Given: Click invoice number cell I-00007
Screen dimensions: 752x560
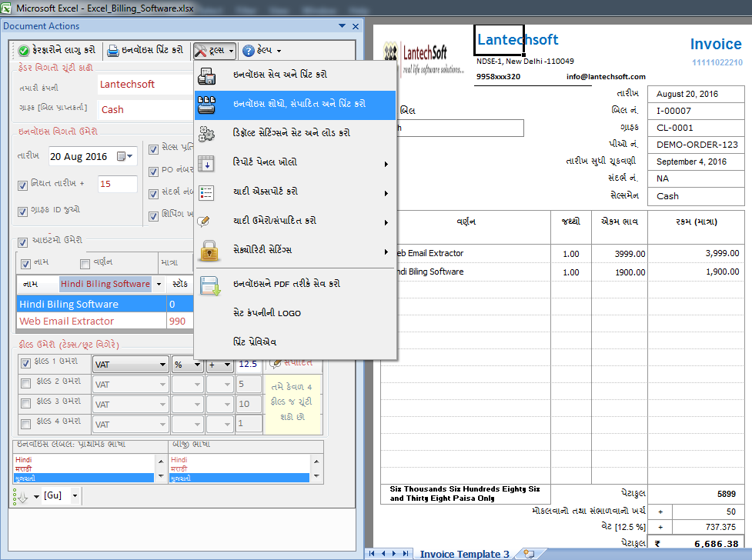Looking at the screenshot, I should pyautogui.click(x=695, y=111).
